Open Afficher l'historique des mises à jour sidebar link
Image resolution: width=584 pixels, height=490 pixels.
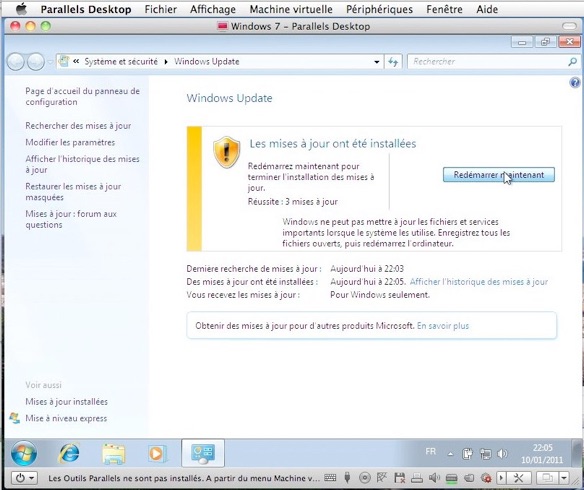[82, 164]
